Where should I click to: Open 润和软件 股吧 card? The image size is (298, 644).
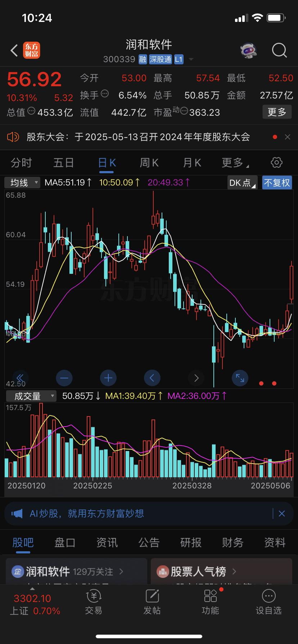tap(76, 571)
